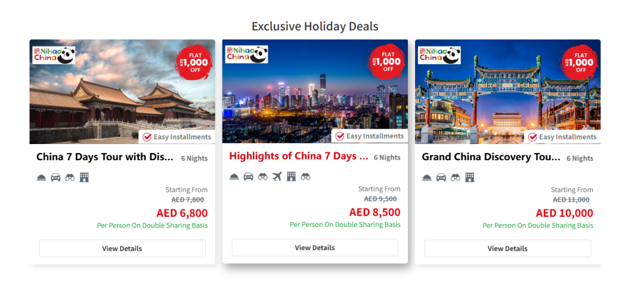
Task: Click the Forbidden City tour photo
Action: click(x=122, y=92)
